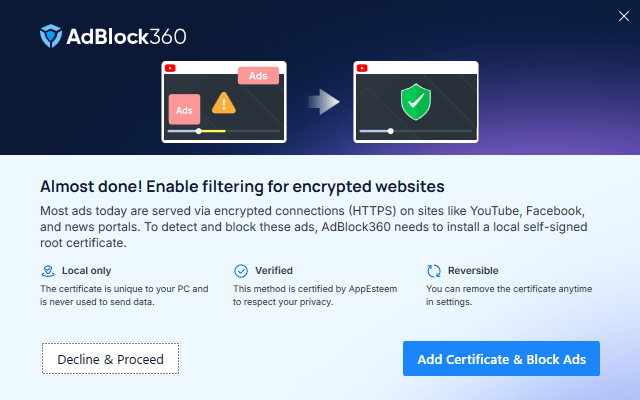
Task: Click the video progress bar under the ads illustration
Action: point(211,131)
